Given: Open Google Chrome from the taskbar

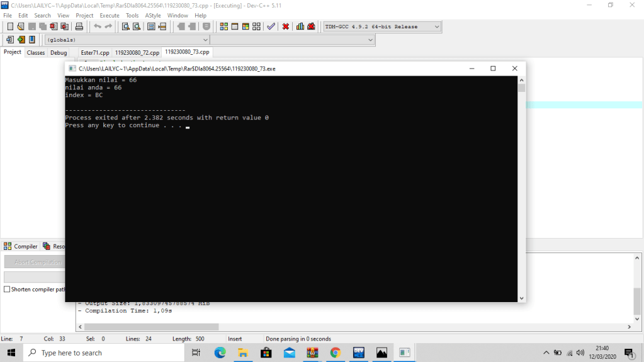Looking at the screenshot, I should point(335,353).
